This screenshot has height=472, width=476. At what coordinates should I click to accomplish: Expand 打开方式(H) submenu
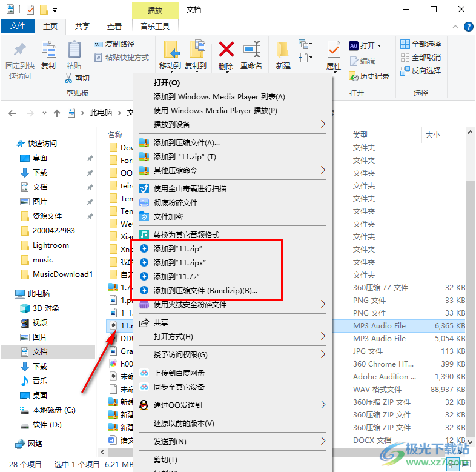pyautogui.click(x=232, y=336)
